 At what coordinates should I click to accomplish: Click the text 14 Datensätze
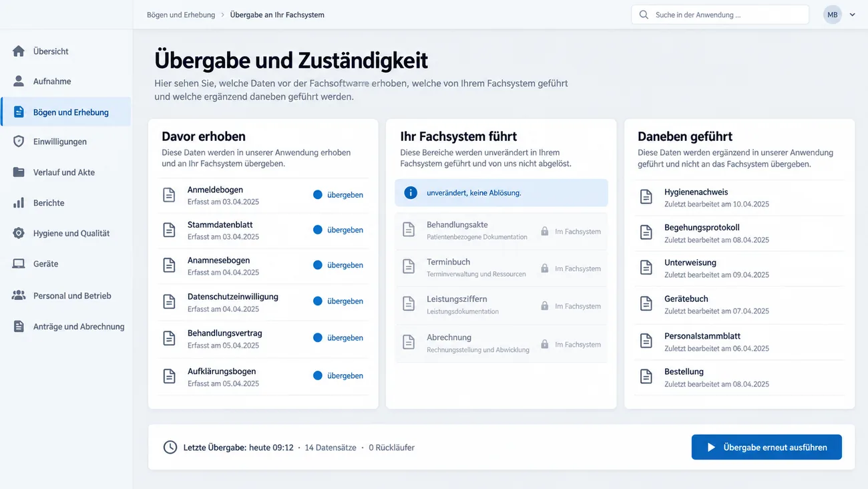tap(329, 448)
